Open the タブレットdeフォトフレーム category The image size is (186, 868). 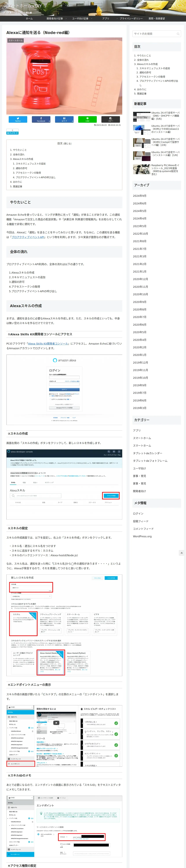tap(150, 461)
